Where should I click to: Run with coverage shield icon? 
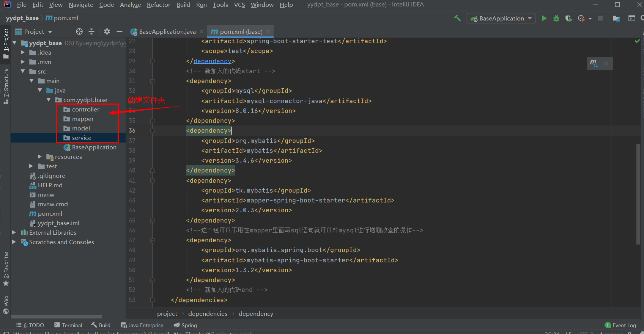(x=568, y=18)
